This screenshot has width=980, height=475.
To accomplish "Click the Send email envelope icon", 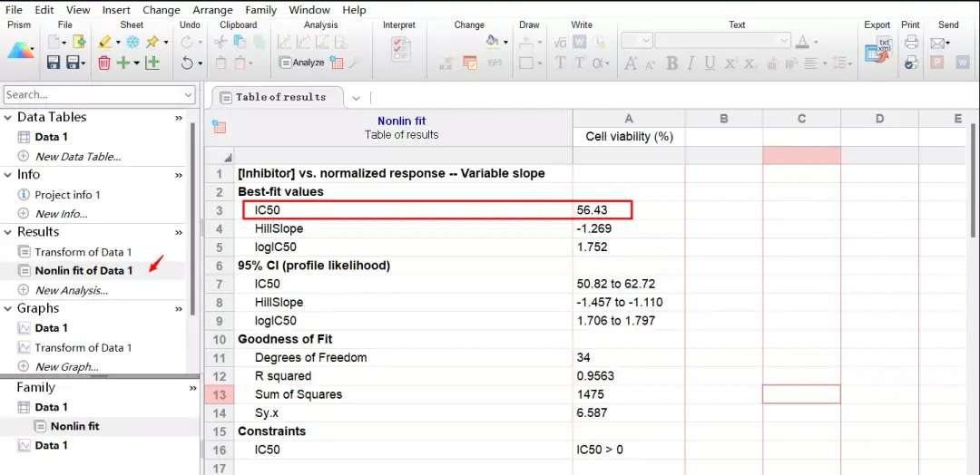I will [x=936, y=44].
